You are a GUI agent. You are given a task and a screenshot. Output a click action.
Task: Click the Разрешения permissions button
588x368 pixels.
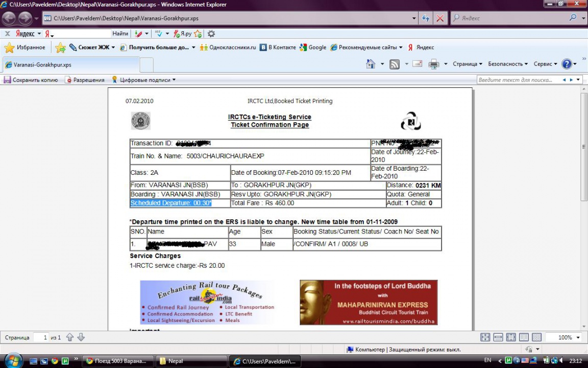click(85, 80)
